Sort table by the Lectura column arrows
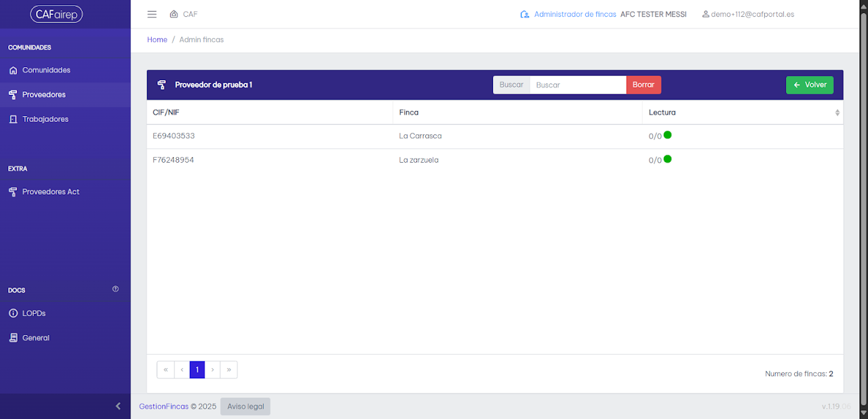The width and height of the screenshot is (868, 419). [837, 113]
